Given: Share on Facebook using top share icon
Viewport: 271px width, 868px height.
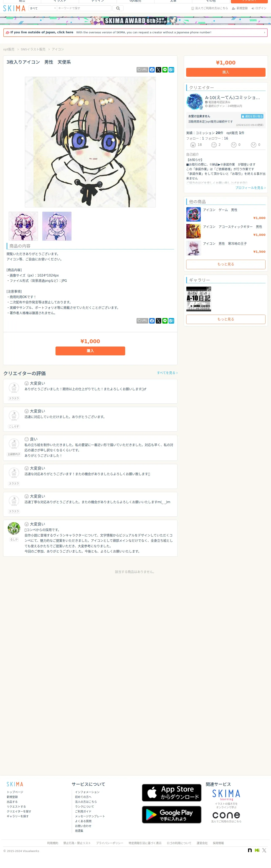Looking at the screenshot, I should pos(152,70).
